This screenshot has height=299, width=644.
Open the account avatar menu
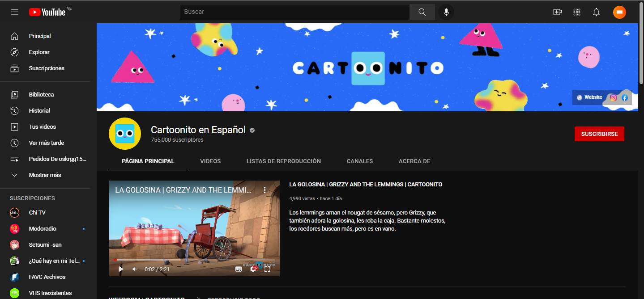tap(619, 12)
